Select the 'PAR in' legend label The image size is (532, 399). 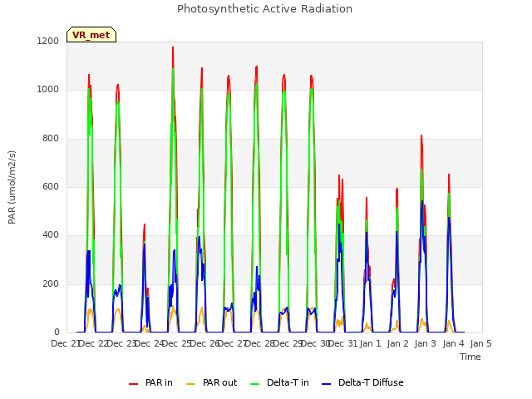click(x=159, y=382)
